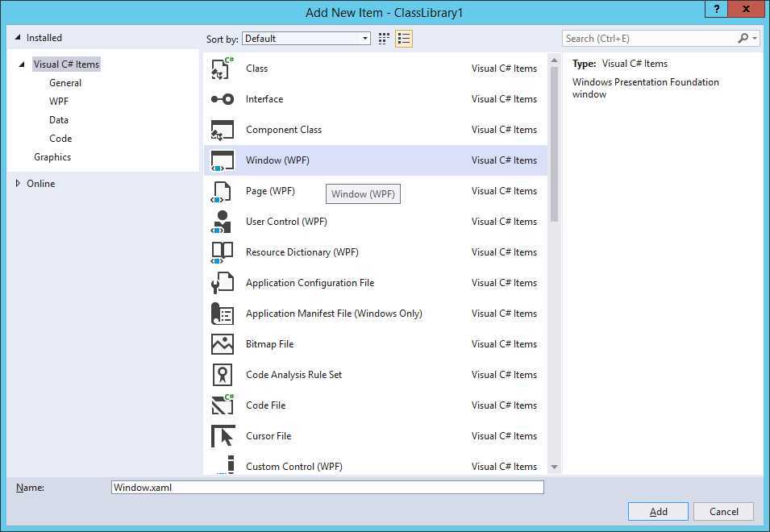
Task: Select Visual C# Items in the tree
Action: [x=66, y=64]
